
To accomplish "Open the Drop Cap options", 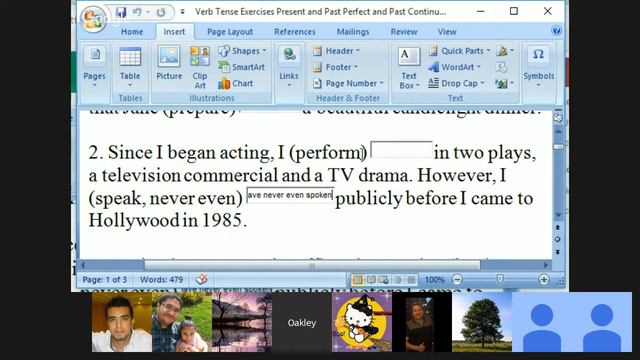I will tap(456, 83).
